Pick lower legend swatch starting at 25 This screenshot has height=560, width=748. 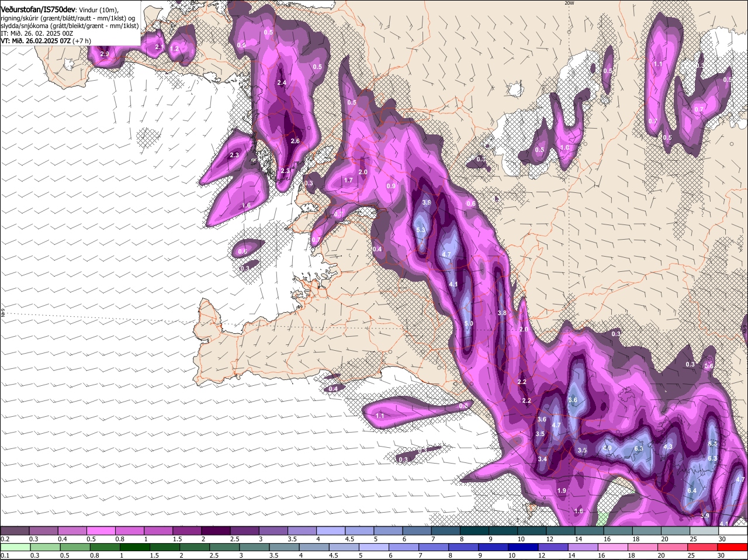click(702, 547)
